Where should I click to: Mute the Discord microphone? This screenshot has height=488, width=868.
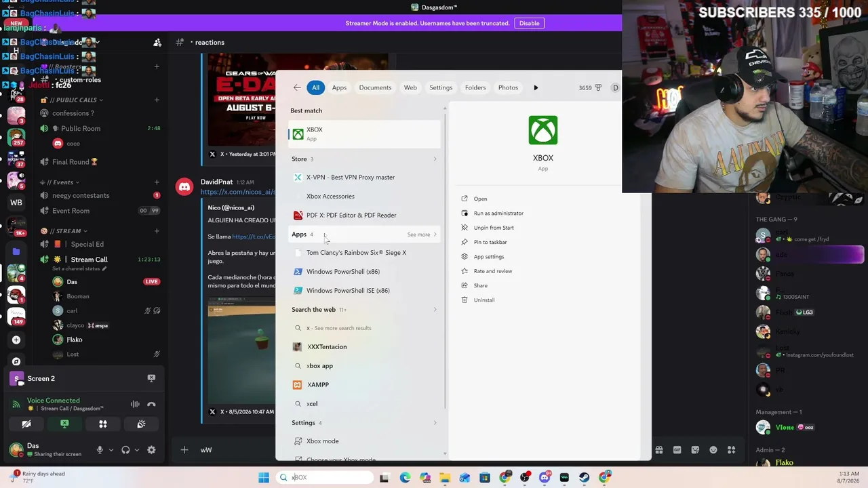(100, 450)
